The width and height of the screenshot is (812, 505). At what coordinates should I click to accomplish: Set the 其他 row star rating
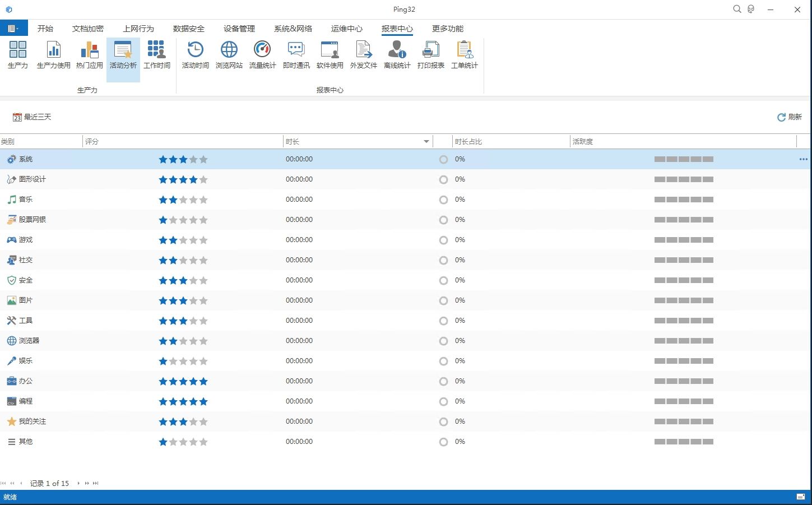point(183,442)
